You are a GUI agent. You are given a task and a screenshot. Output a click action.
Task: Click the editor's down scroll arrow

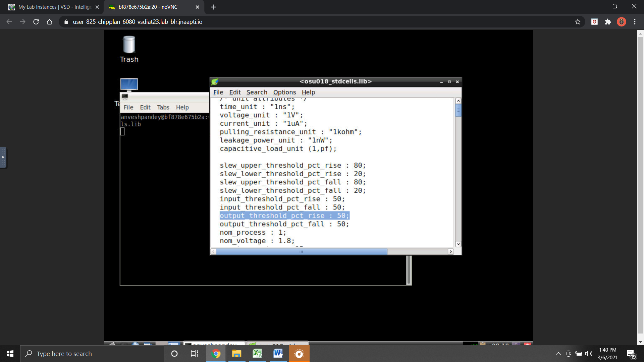pyautogui.click(x=458, y=244)
